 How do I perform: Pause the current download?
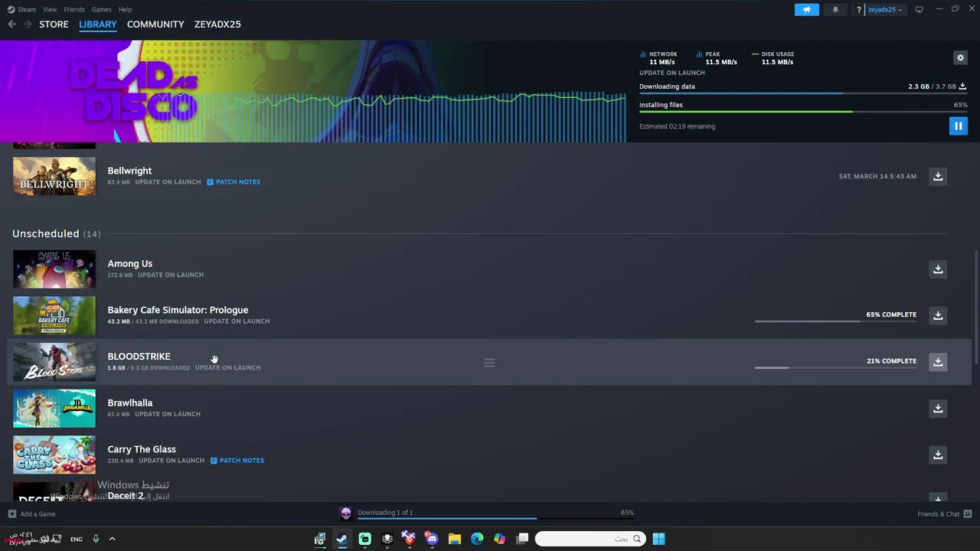click(x=958, y=126)
